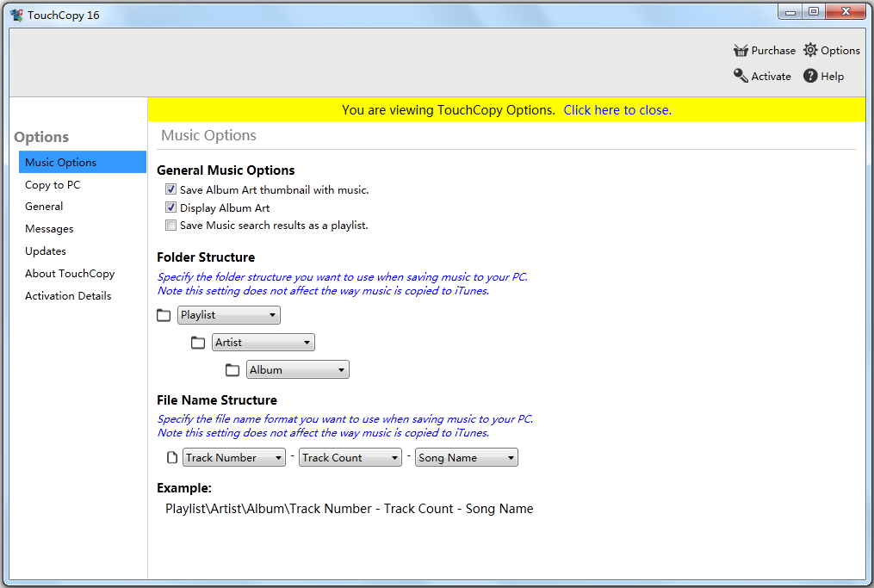Enable Save Music search results as playlist
This screenshot has width=874, height=588.
[170, 226]
